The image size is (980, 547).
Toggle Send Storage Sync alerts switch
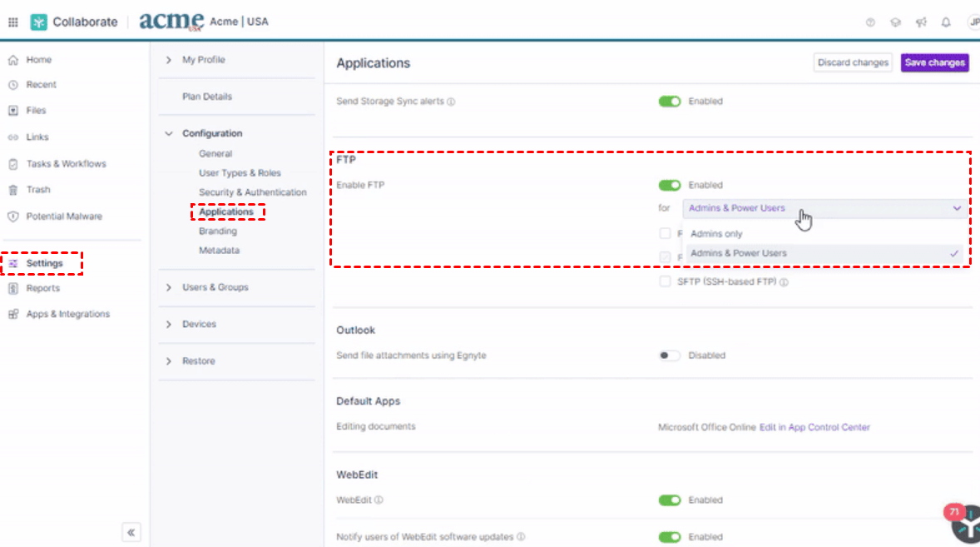click(x=670, y=102)
